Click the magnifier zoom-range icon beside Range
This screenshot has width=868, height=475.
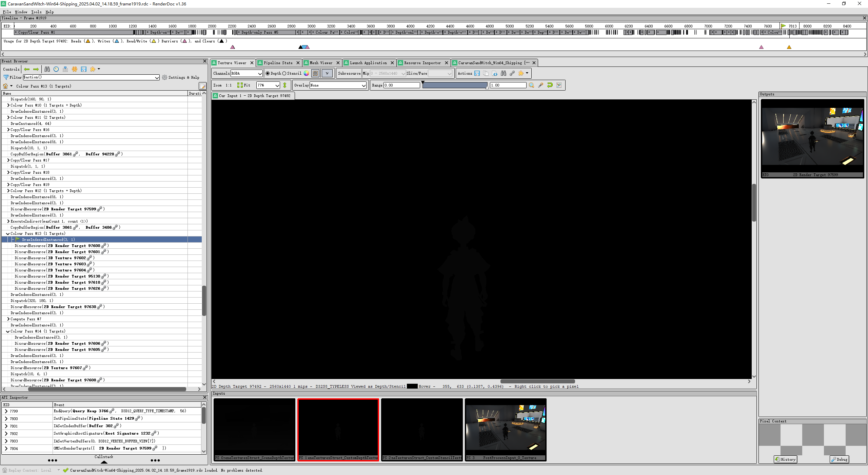tap(531, 85)
